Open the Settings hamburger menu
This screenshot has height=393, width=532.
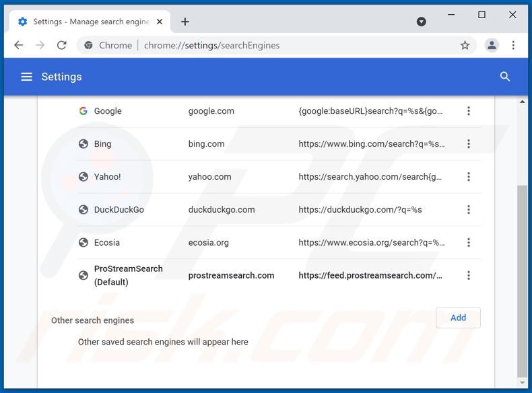[26, 77]
